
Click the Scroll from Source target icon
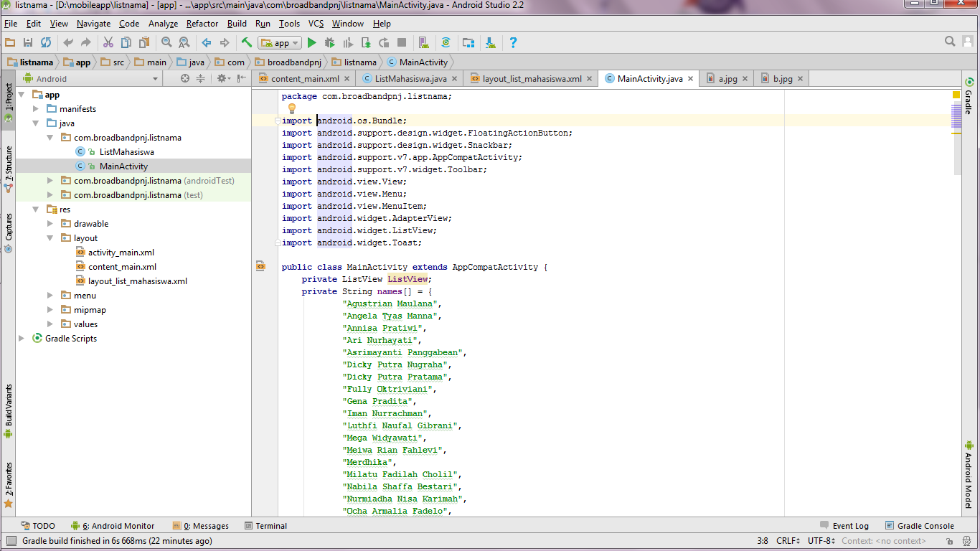185,79
